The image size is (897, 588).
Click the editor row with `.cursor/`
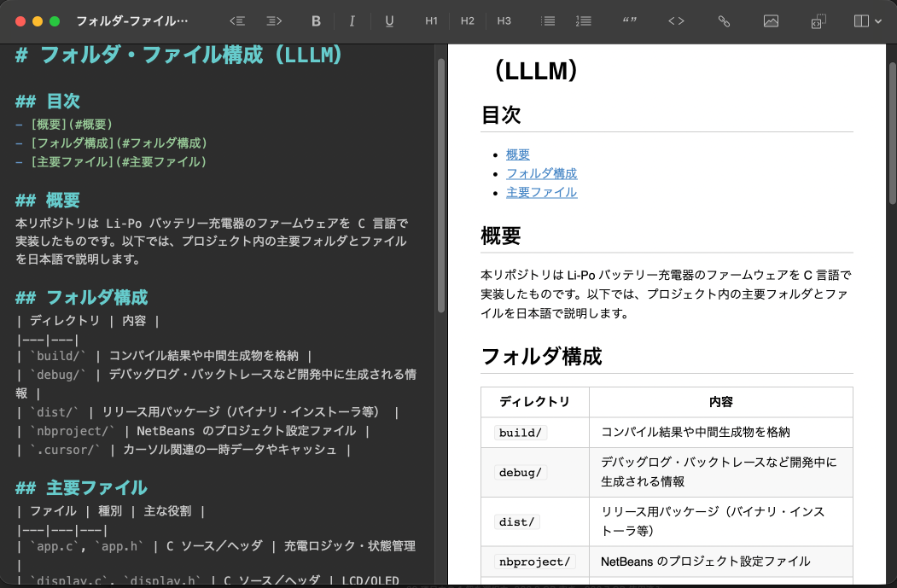click(x=183, y=450)
